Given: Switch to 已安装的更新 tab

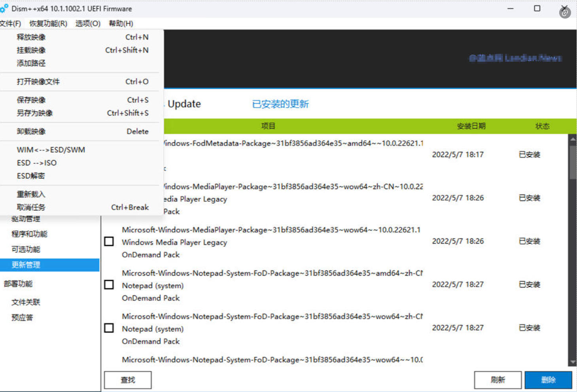Looking at the screenshot, I should tap(280, 104).
